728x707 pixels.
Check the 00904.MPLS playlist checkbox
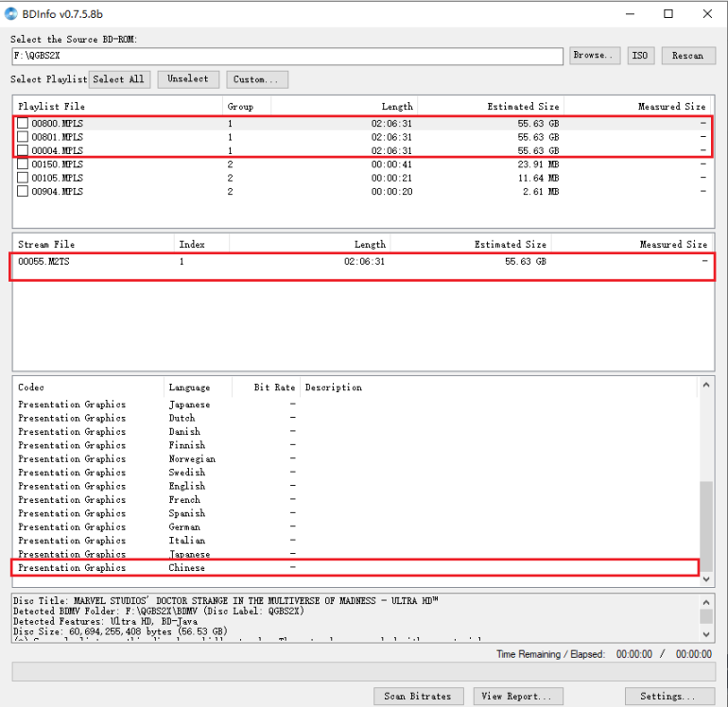pyautogui.click(x=23, y=191)
